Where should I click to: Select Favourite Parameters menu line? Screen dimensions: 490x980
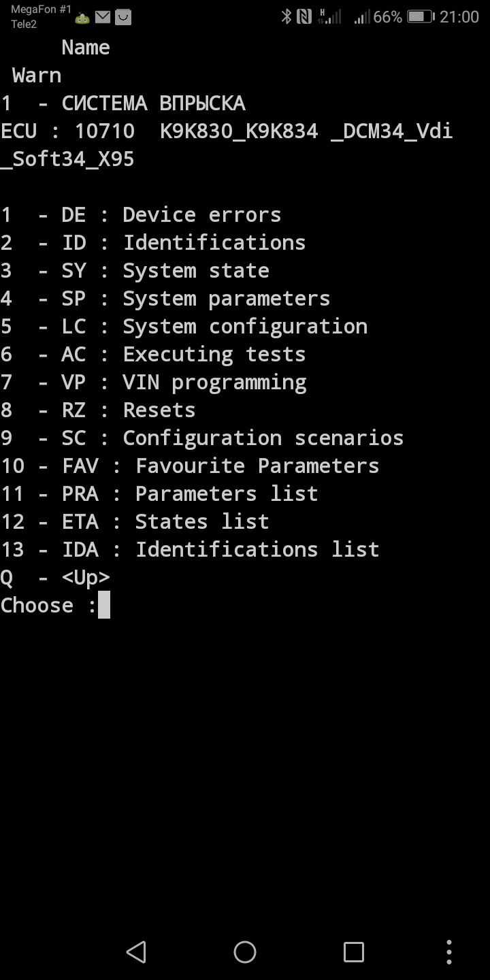coord(190,466)
